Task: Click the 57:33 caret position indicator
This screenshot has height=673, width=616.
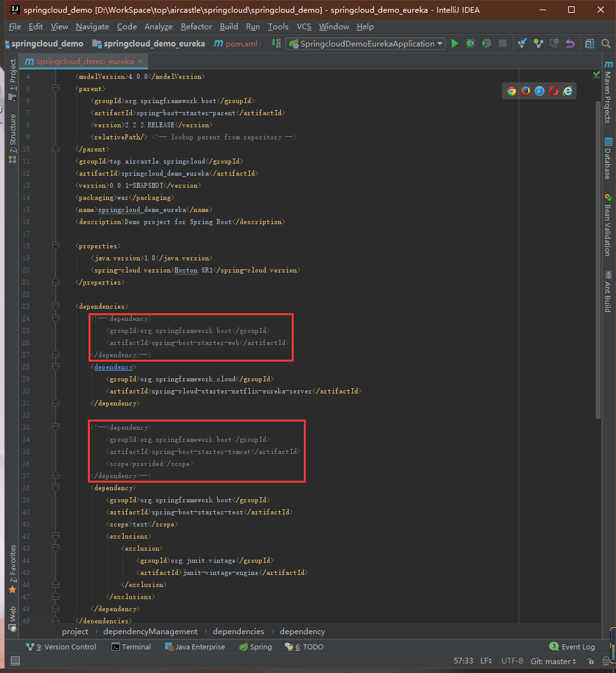Action: click(x=463, y=662)
